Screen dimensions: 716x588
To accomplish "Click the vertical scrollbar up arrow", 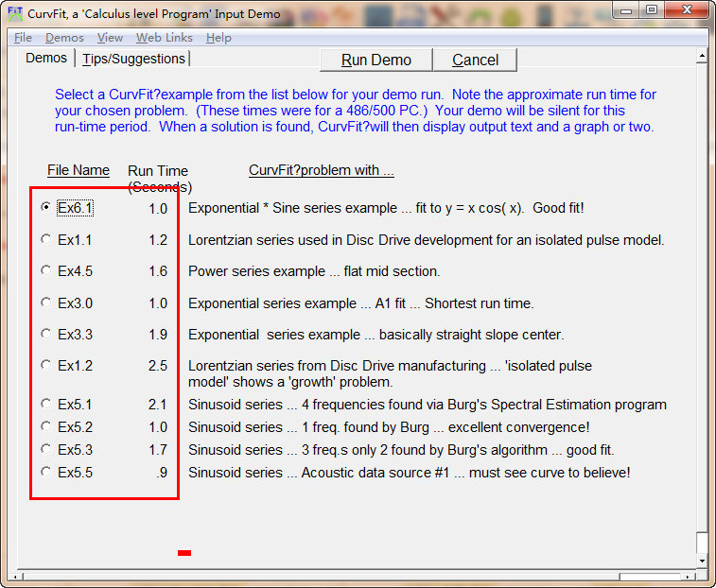I will point(702,56).
